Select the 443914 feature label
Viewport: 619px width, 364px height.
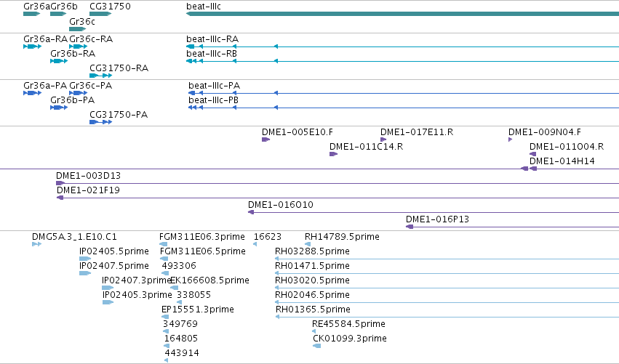pos(182,354)
